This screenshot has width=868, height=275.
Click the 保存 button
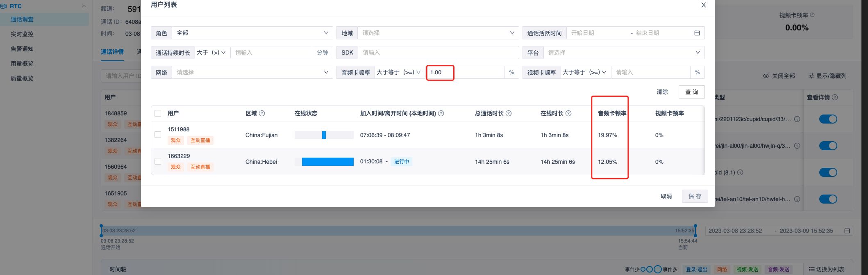tap(695, 196)
